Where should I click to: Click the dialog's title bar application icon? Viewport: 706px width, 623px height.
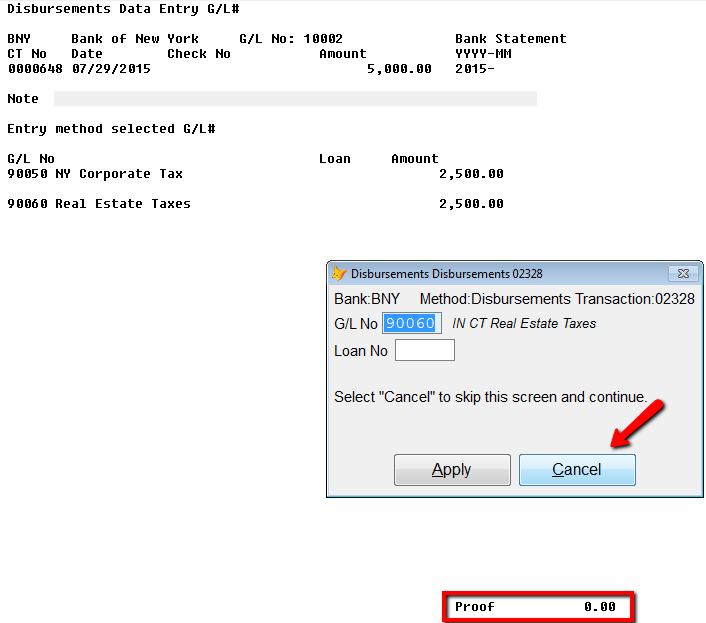(x=339, y=273)
